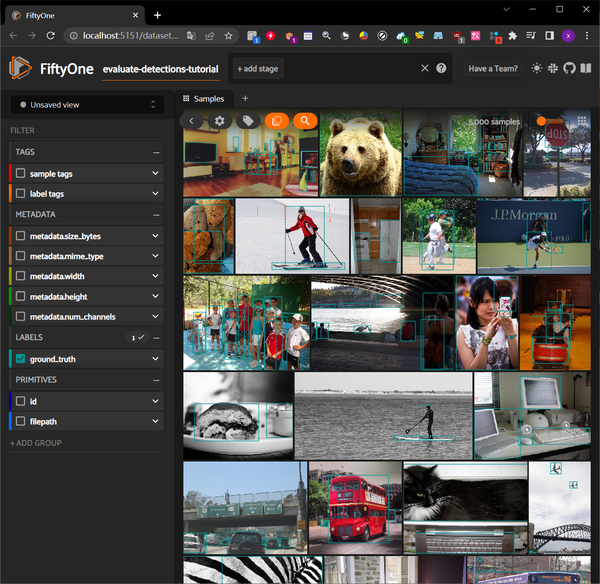Viewport: 600px width, 584px height.
Task: Click the tag samples icon
Action: (248, 121)
